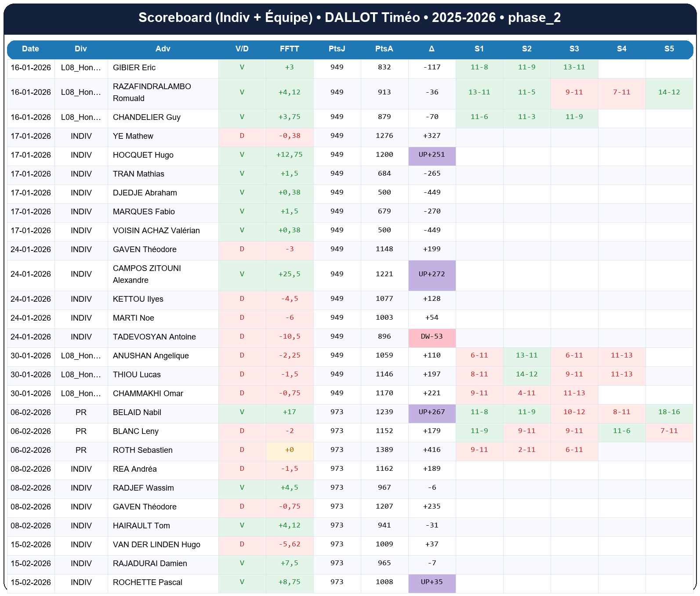Image resolution: width=700 pixels, height=596 pixels.
Task: Click the FFTT column header
Action: click(289, 49)
